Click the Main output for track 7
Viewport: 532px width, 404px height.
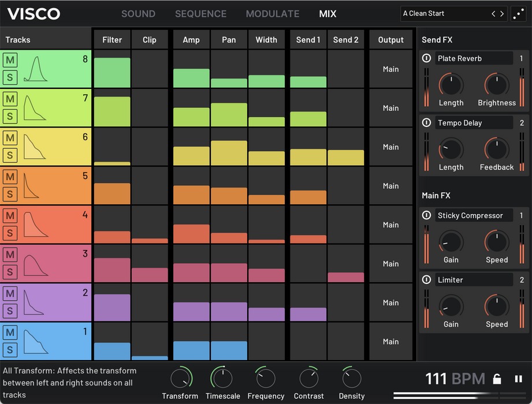click(390, 108)
